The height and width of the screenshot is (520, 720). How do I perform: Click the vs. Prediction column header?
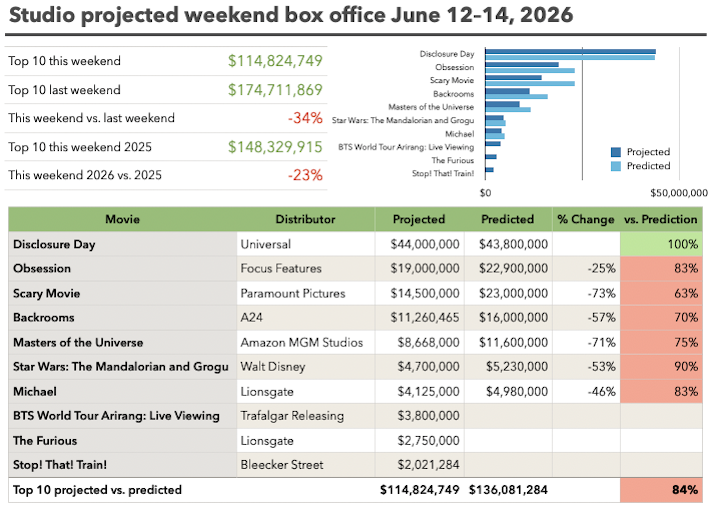click(661, 219)
